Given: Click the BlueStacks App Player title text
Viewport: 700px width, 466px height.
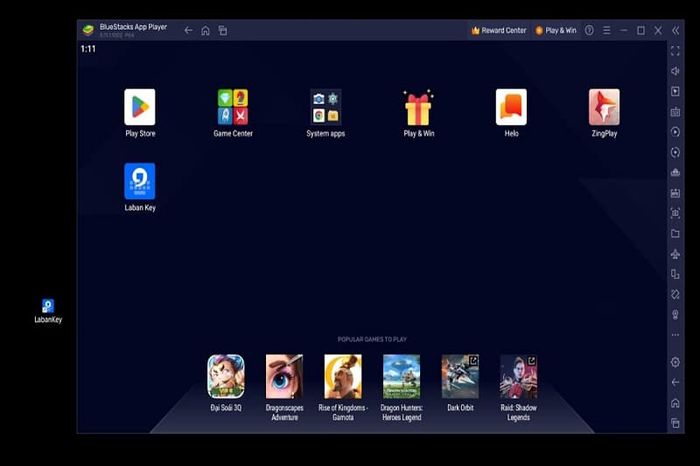Looking at the screenshot, I should point(133,27).
